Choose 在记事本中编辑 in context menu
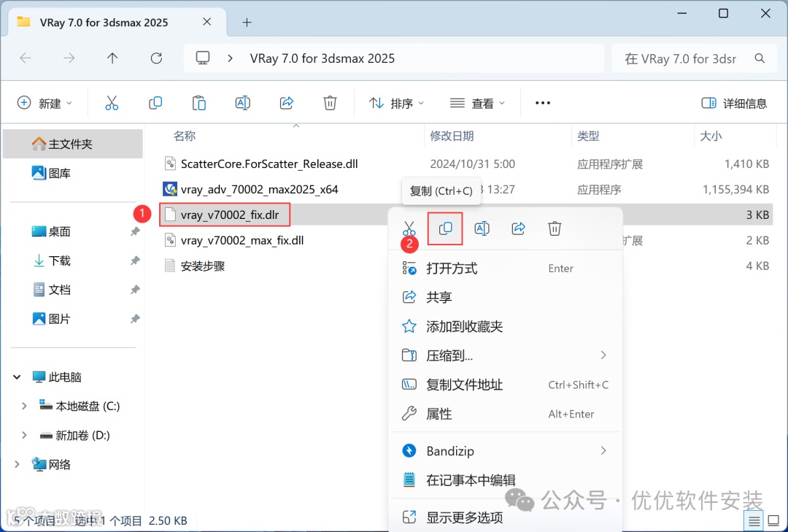The width and height of the screenshot is (788, 532). (506, 479)
